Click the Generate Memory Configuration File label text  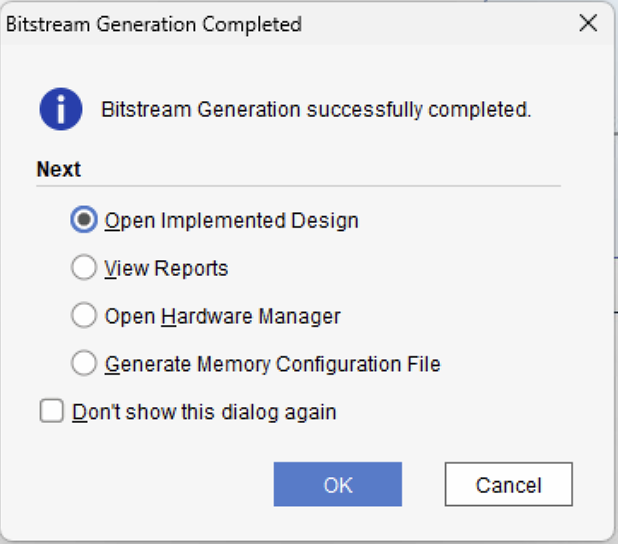(272, 364)
